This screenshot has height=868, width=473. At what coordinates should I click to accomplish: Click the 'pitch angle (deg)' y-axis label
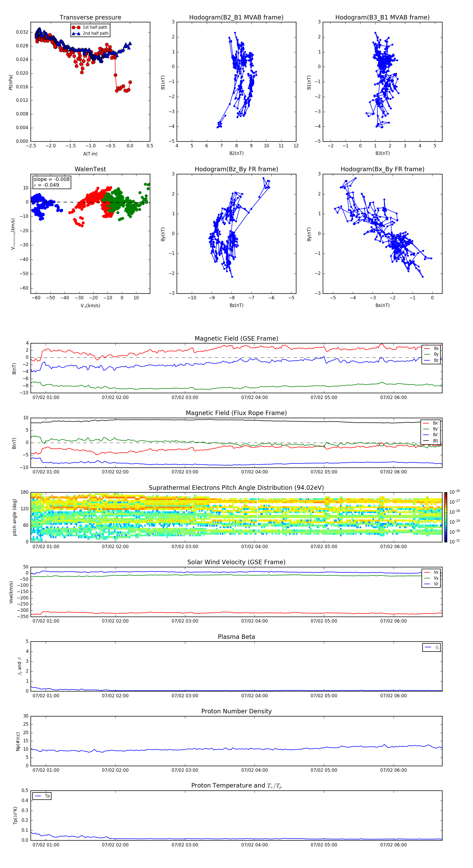point(14,517)
